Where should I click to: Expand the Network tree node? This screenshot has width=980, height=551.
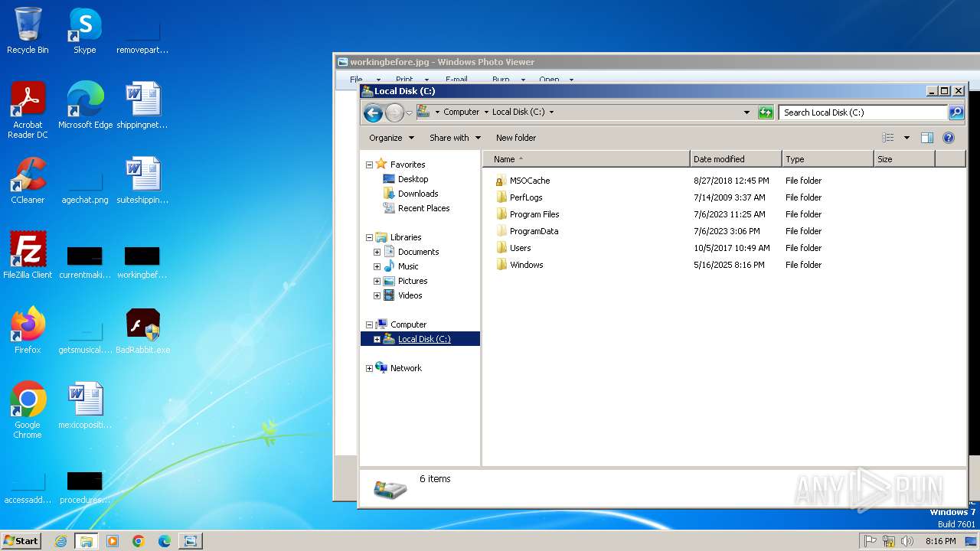click(369, 368)
